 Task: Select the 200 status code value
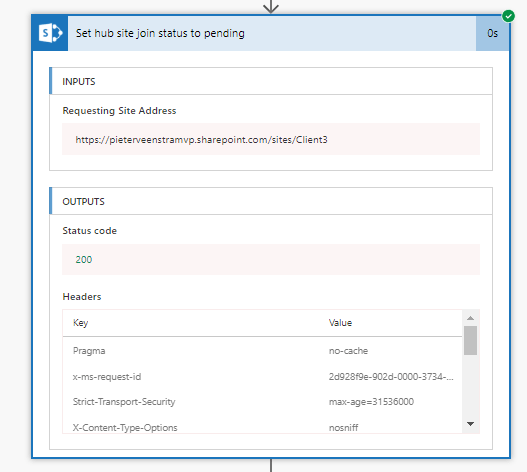pos(271,259)
